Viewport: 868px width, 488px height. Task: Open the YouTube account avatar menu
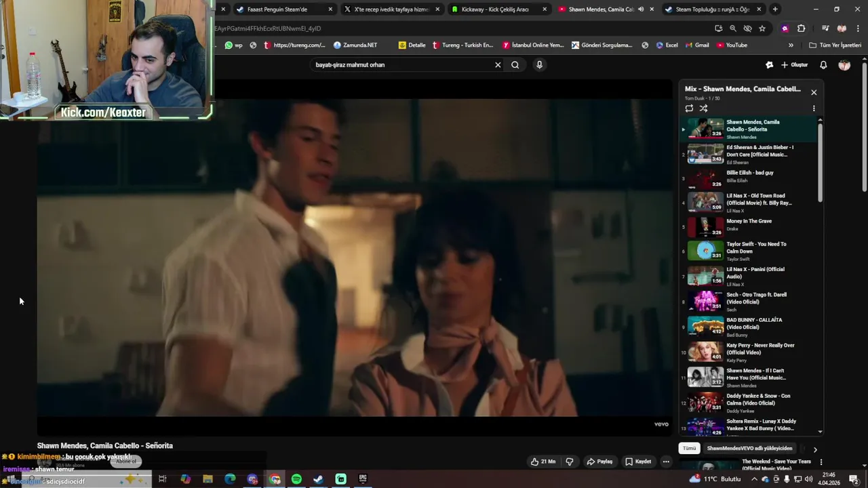[x=844, y=65]
